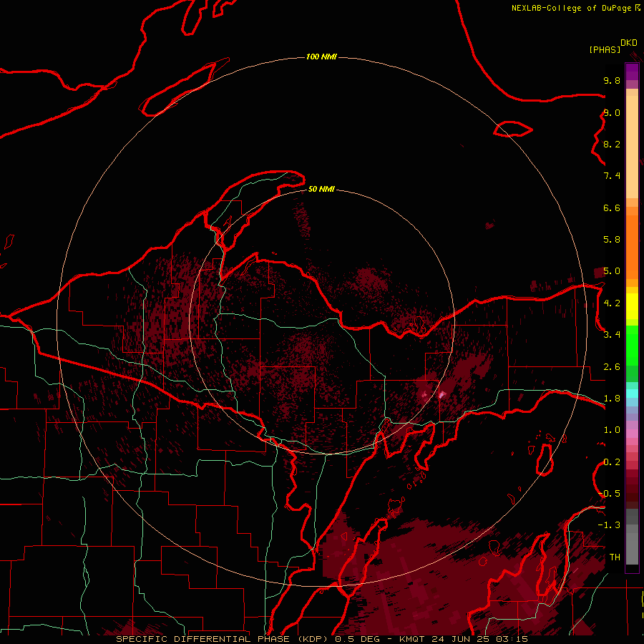Select the 2.6 scale value
The height and width of the screenshot is (644, 644).
(612, 367)
